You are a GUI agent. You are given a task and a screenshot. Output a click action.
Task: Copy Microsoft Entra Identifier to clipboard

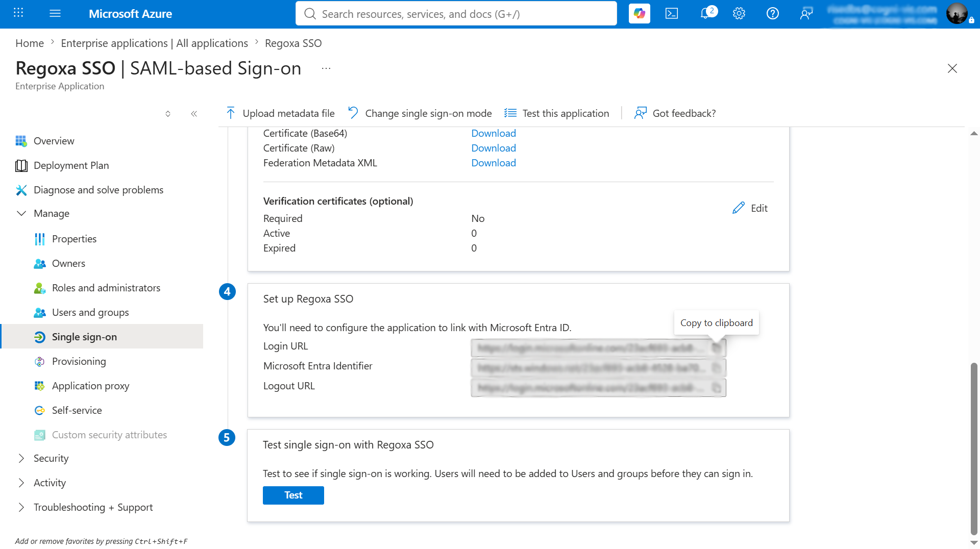pos(717,368)
